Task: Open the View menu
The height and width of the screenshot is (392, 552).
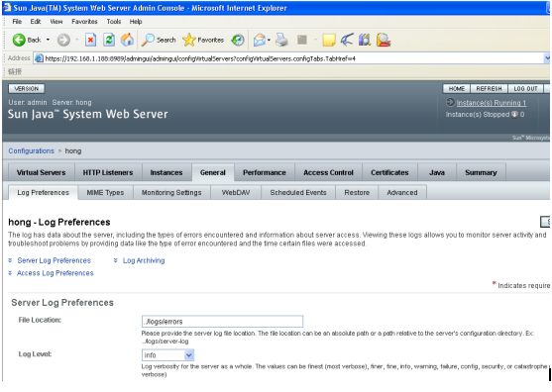Action: (56, 22)
